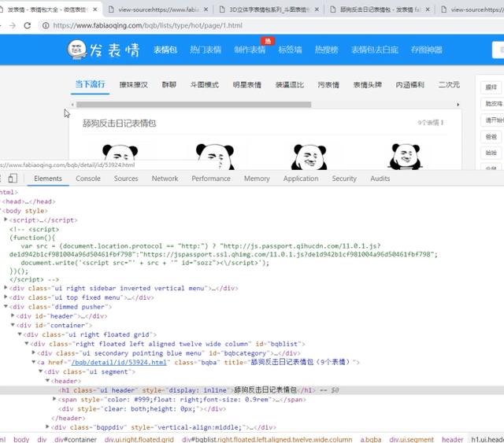The image size is (504, 443).
Task: Click the site search box in header
Action: coord(498,50)
